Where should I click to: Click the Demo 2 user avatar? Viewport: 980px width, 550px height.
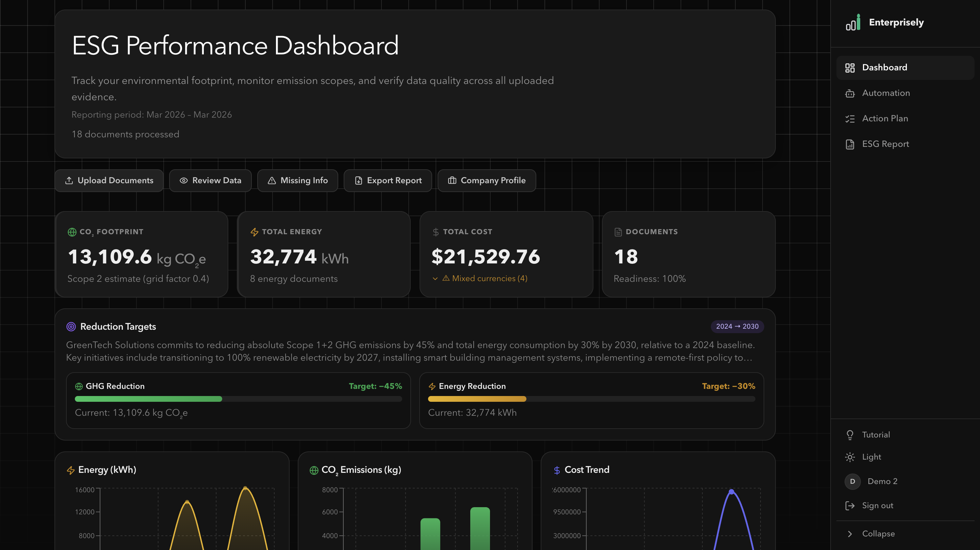(x=852, y=481)
